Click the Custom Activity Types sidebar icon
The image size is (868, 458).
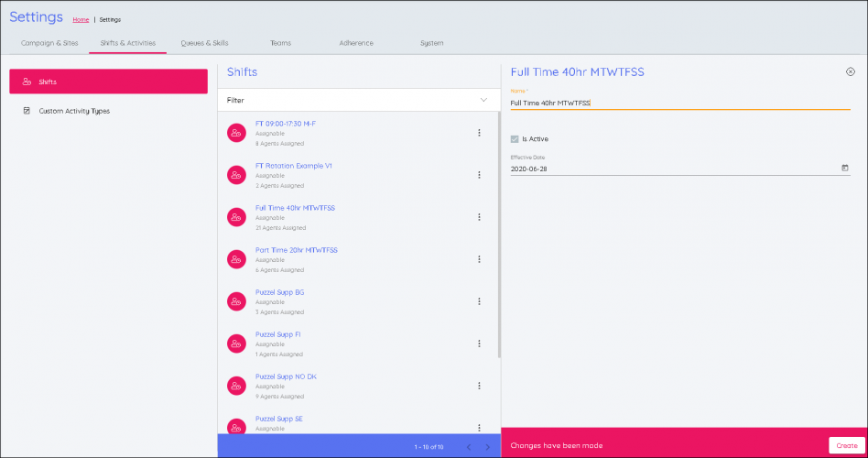(27, 111)
